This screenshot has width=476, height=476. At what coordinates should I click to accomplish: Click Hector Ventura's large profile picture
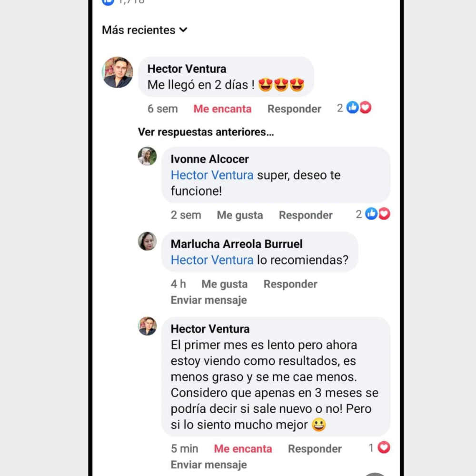point(118,72)
